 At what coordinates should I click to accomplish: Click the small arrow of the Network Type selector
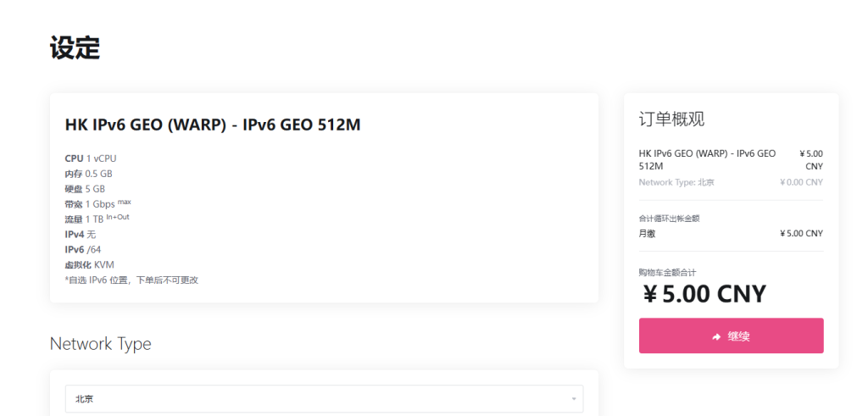(574, 398)
